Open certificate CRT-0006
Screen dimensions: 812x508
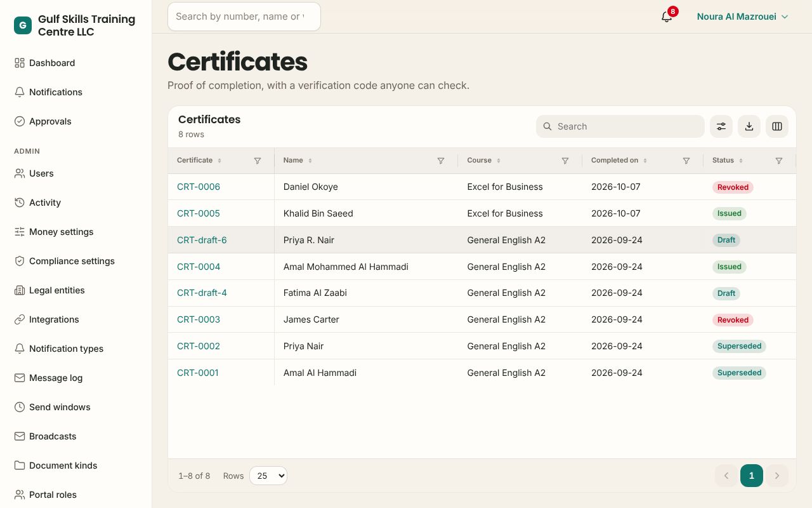click(199, 187)
